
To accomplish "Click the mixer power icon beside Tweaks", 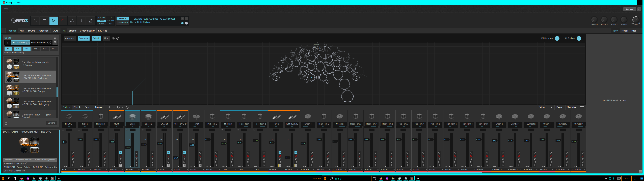I will tap(127, 107).
